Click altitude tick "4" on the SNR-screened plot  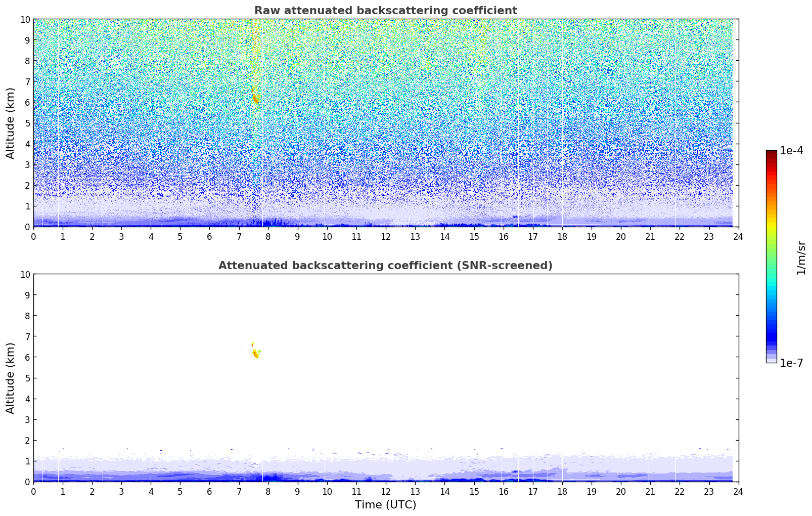pos(27,399)
